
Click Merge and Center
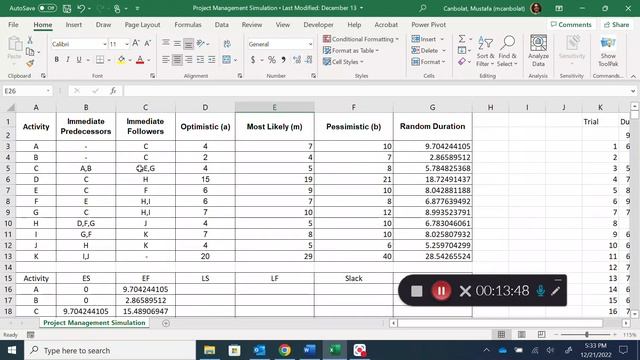pos(227,60)
